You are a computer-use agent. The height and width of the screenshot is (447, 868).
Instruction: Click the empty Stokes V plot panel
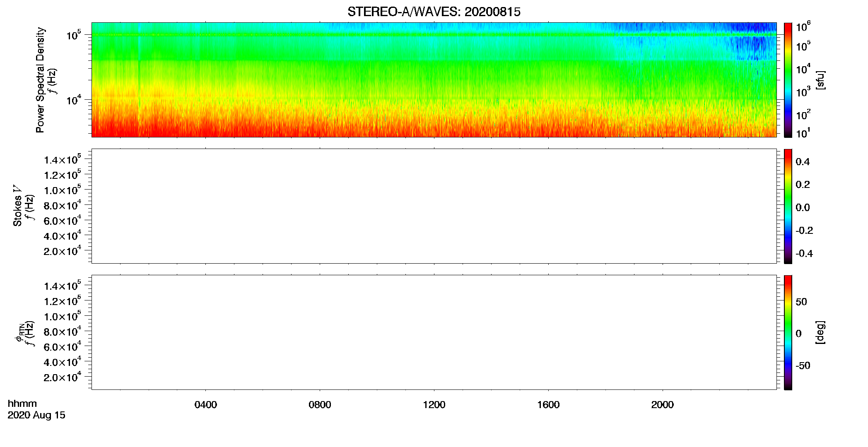coord(434,206)
